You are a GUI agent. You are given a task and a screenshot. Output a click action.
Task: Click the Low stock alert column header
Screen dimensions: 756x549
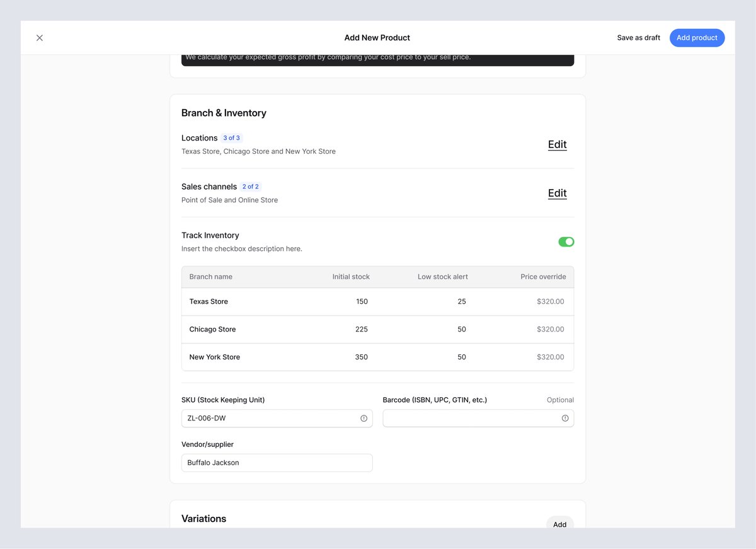click(443, 277)
